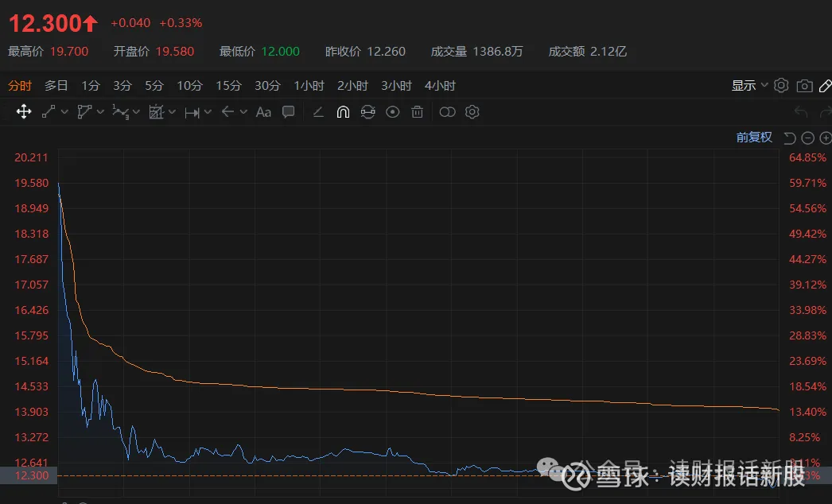Click the current price 12.300 header
The height and width of the screenshot is (504, 832).
pyautogui.click(x=53, y=23)
